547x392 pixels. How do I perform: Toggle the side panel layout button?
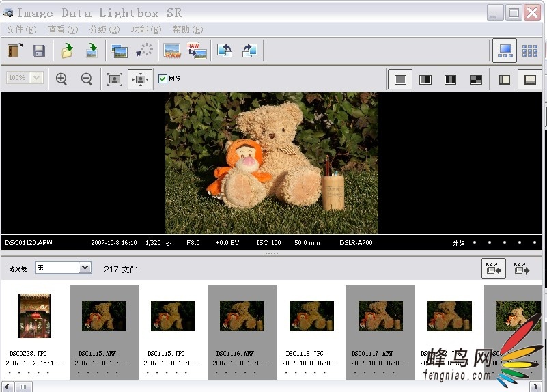point(504,80)
